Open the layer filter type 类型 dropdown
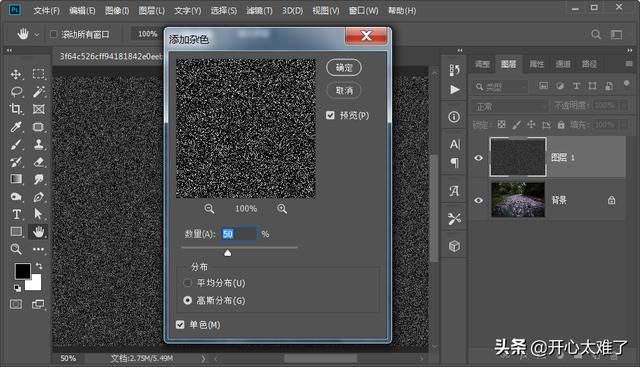This screenshot has width=640, height=367. tap(500, 87)
